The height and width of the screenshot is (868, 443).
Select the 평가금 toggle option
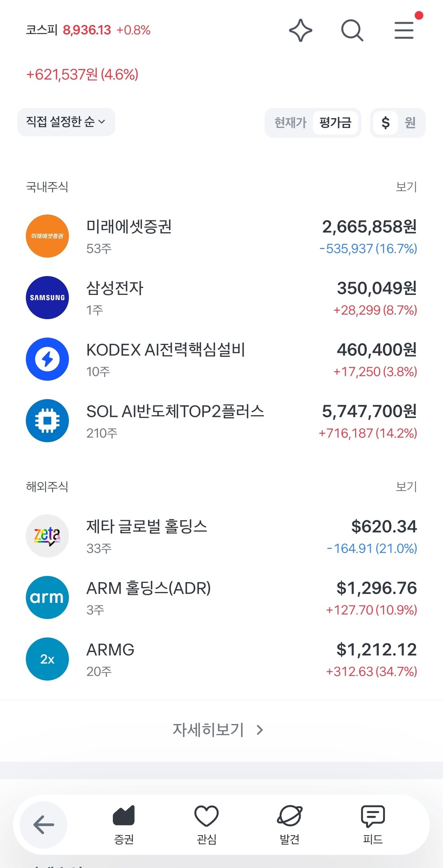(336, 123)
